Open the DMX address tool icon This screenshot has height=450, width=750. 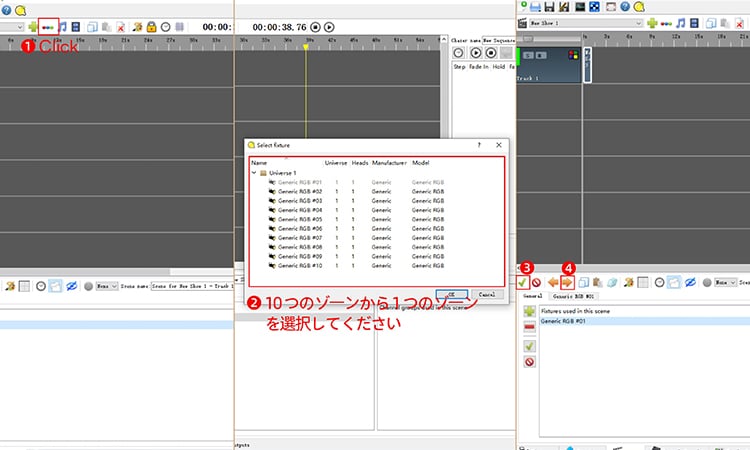(x=594, y=7)
